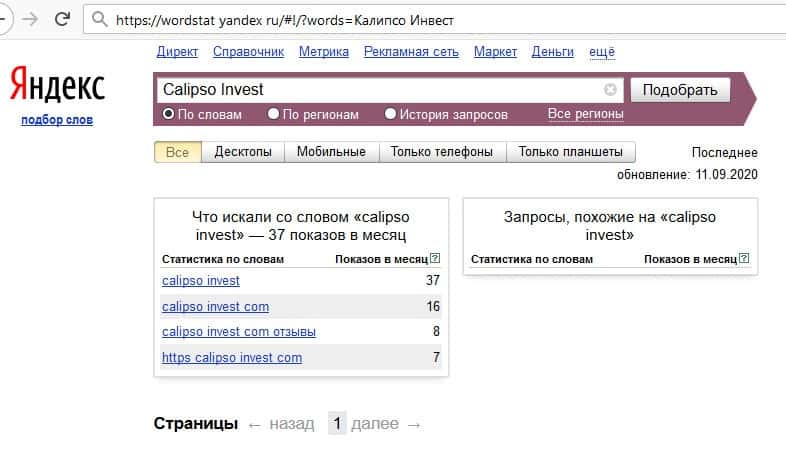The image size is (786, 456).
Task: Clear the Calipso Invest search field
Action: click(x=610, y=90)
